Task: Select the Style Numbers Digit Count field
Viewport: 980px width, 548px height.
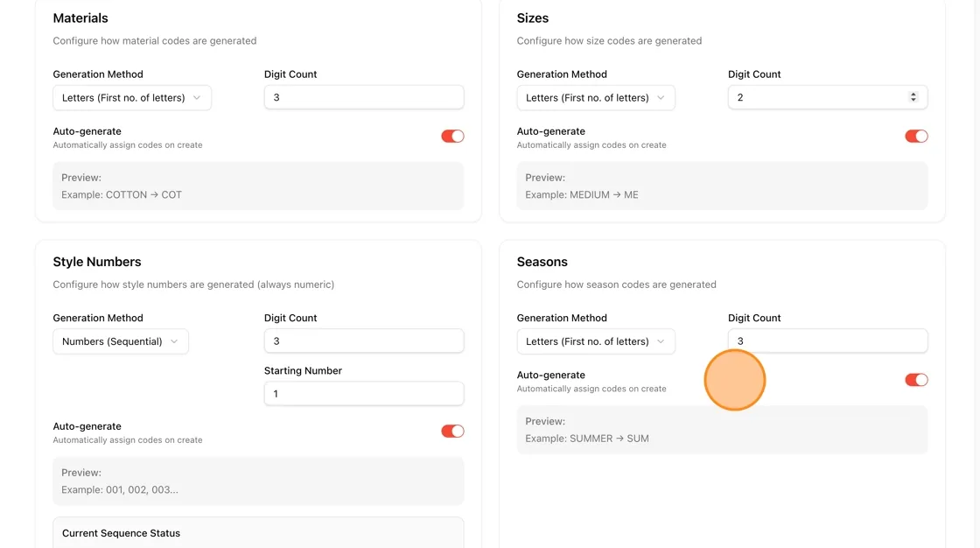Action: (364, 341)
